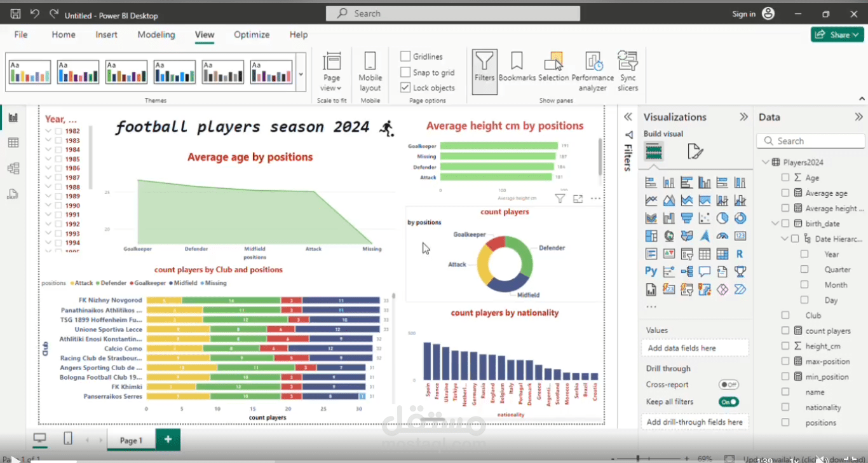Select the table visual icon
The image size is (868, 463).
(704, 254)
